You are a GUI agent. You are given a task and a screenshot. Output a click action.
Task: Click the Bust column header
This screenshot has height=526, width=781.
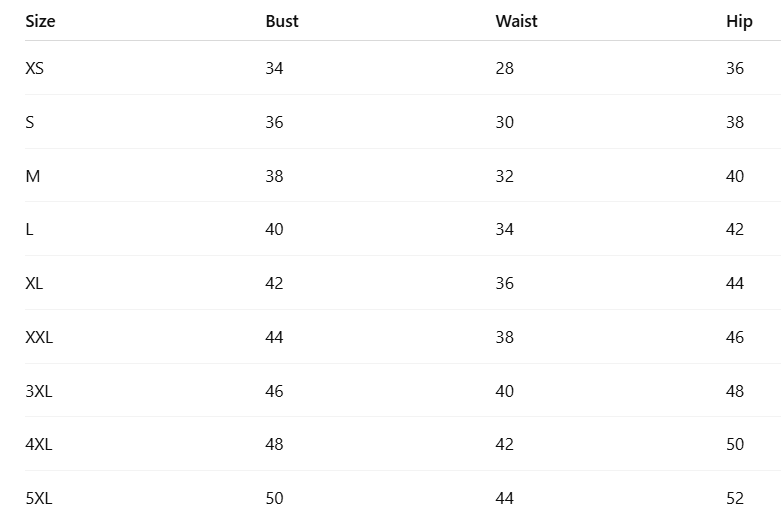coord(282,21)
